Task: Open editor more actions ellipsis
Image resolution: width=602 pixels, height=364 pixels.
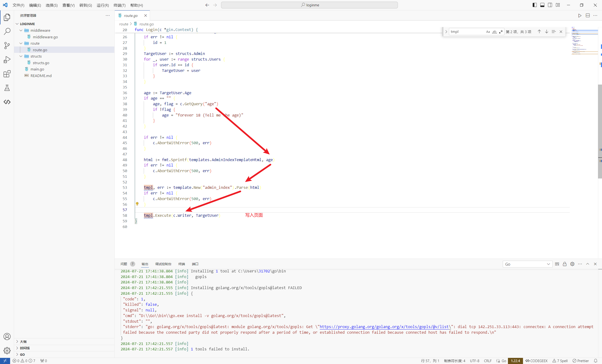Action: (x=595, y=15)
